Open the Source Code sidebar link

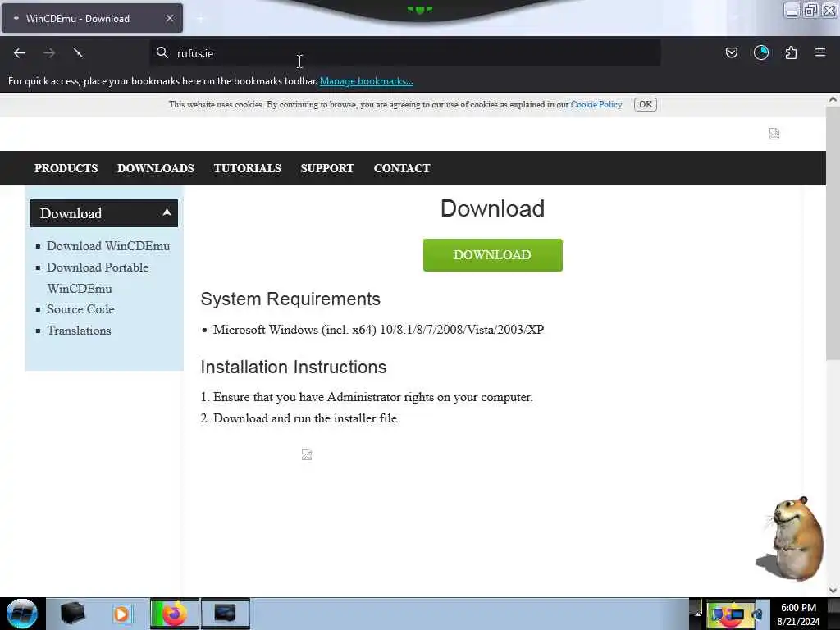(x=80, y=309)
